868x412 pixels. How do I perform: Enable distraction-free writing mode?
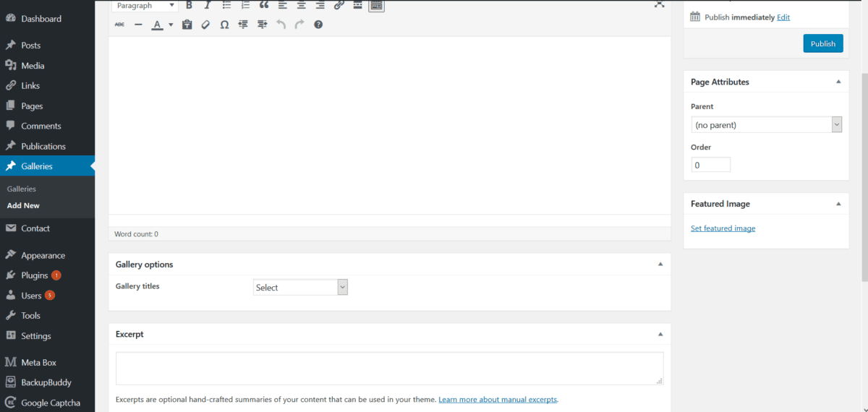click(659, 4)
